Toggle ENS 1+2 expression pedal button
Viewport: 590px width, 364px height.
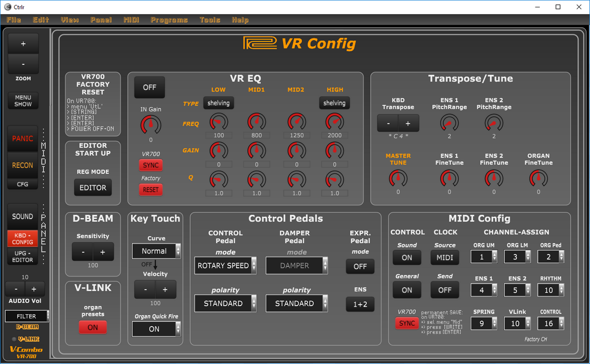pyautogui.click(x=360, y=304)
